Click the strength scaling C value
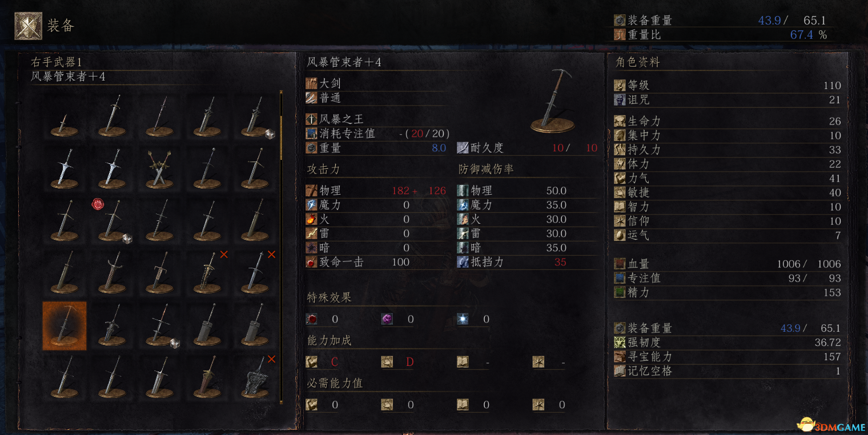Screen dimensions: 868x435 pyautogui.click(x=335, y=362)
